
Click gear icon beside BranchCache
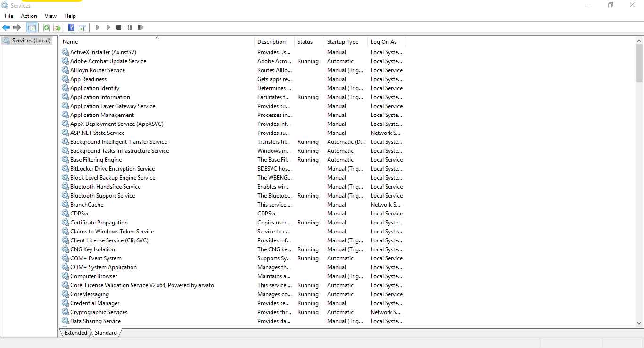[65, 205]
